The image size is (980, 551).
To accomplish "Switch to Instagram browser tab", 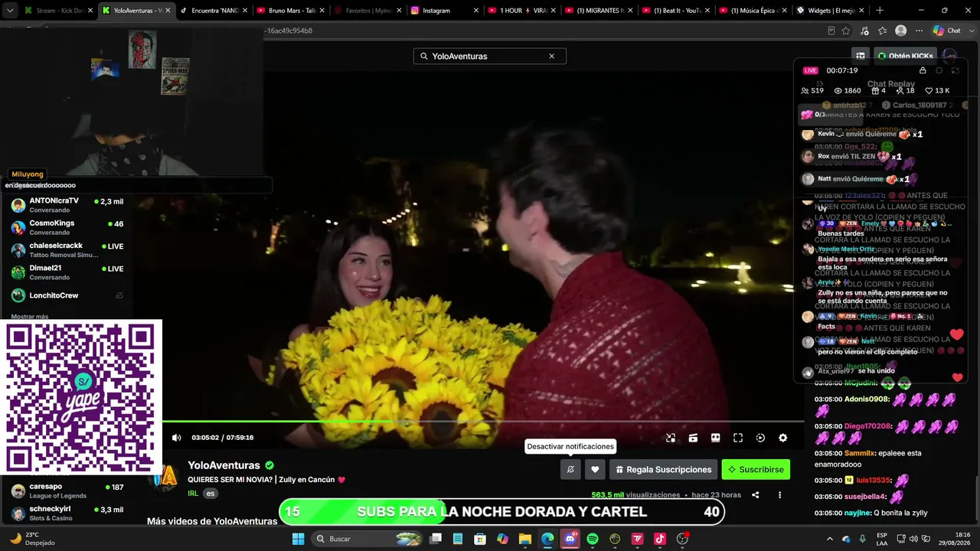I will (444, 11).
